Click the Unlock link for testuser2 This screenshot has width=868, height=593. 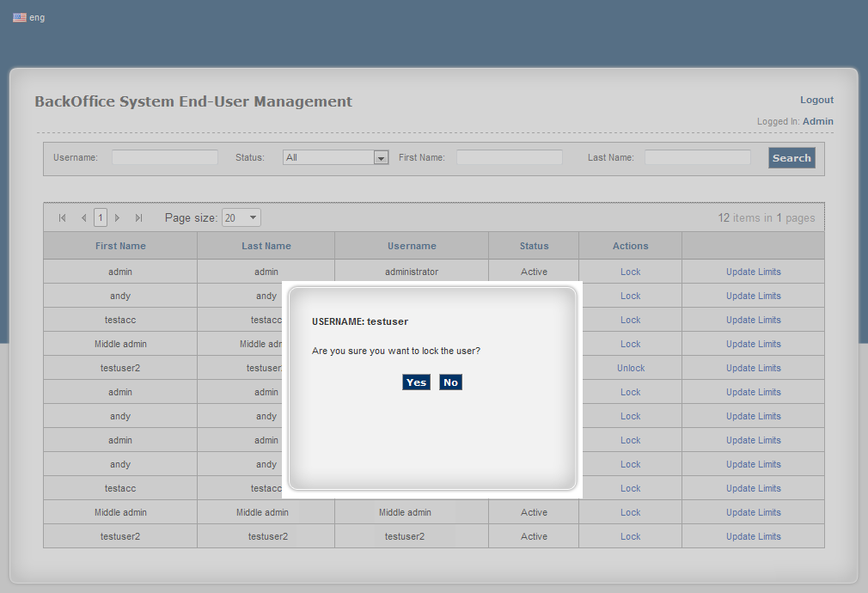(x=631, y=368)
